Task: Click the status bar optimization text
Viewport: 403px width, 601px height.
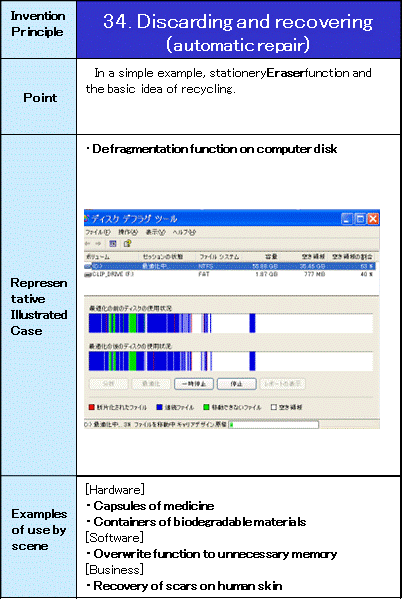Action: pos(155,425)
